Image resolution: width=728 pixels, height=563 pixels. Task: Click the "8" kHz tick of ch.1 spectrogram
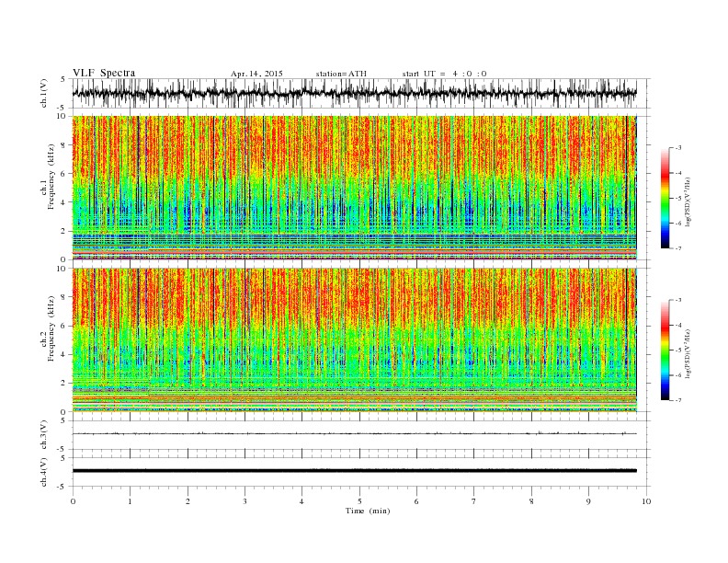click(x=64, y=145)
